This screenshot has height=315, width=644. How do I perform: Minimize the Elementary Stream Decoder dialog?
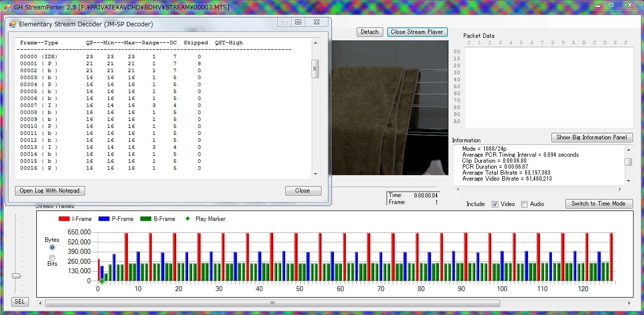tap(285, 22)
